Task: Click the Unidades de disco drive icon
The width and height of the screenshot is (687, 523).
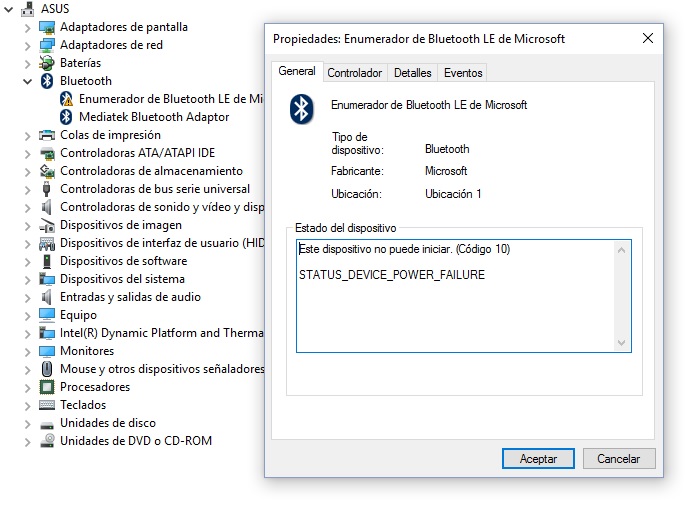Action: click(x=46, y=424)
